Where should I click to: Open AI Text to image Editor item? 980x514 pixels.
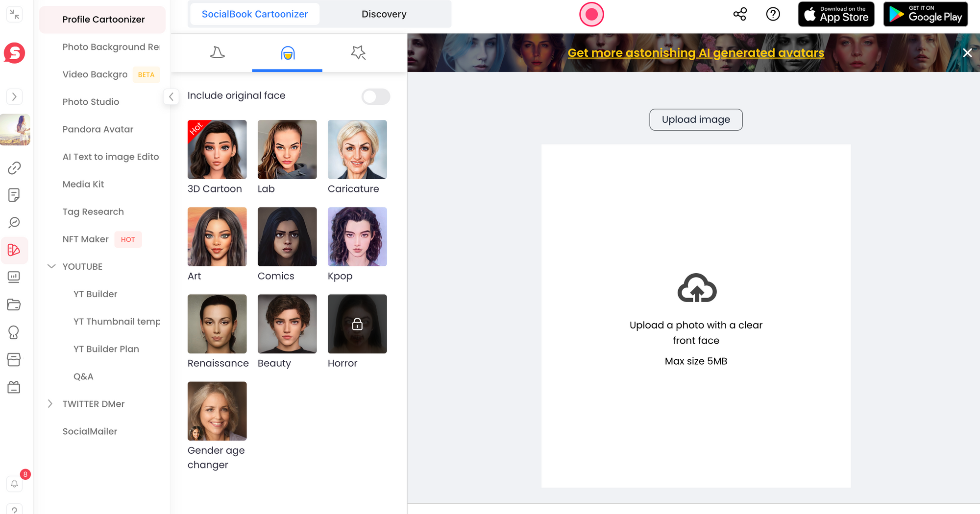coord(111,157)
